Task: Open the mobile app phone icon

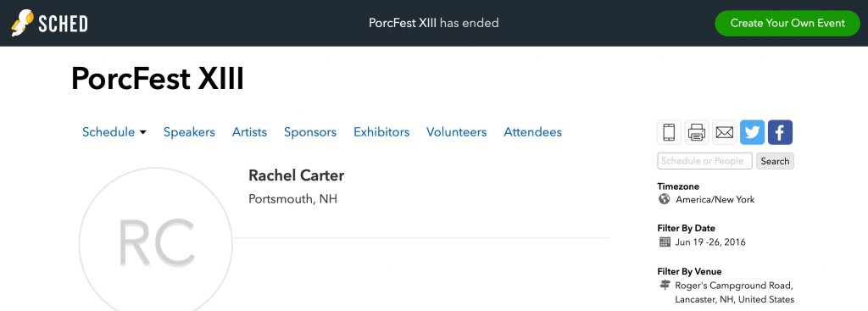Action: [669, 133]
